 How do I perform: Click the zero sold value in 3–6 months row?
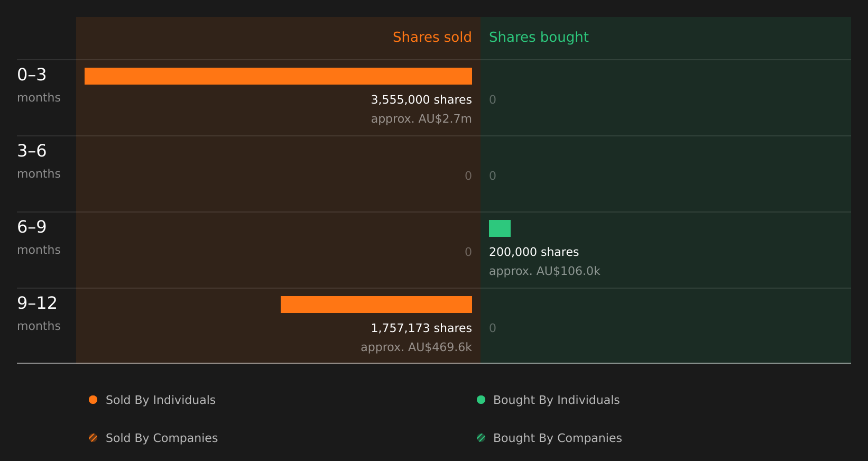[x=468, y=176]
